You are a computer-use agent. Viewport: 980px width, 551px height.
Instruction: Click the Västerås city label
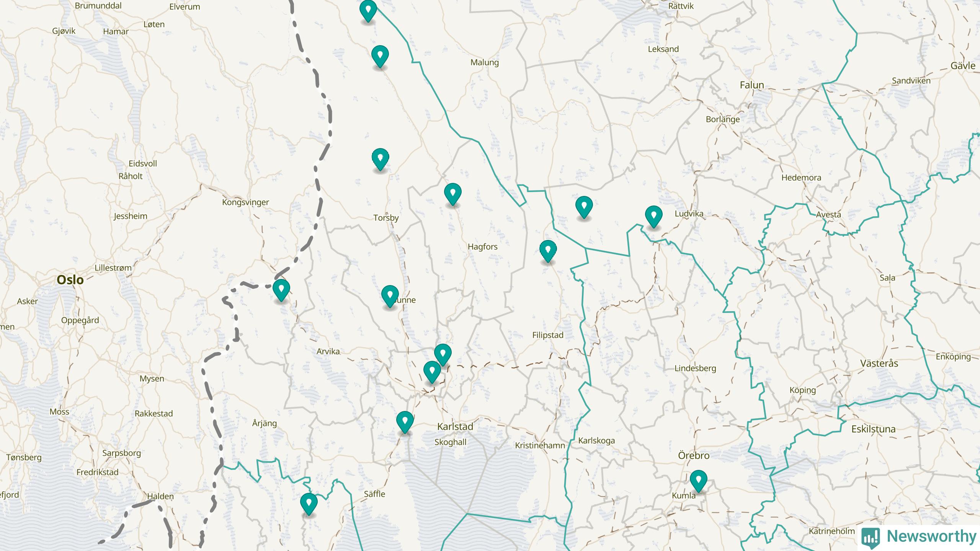point(879,363)
